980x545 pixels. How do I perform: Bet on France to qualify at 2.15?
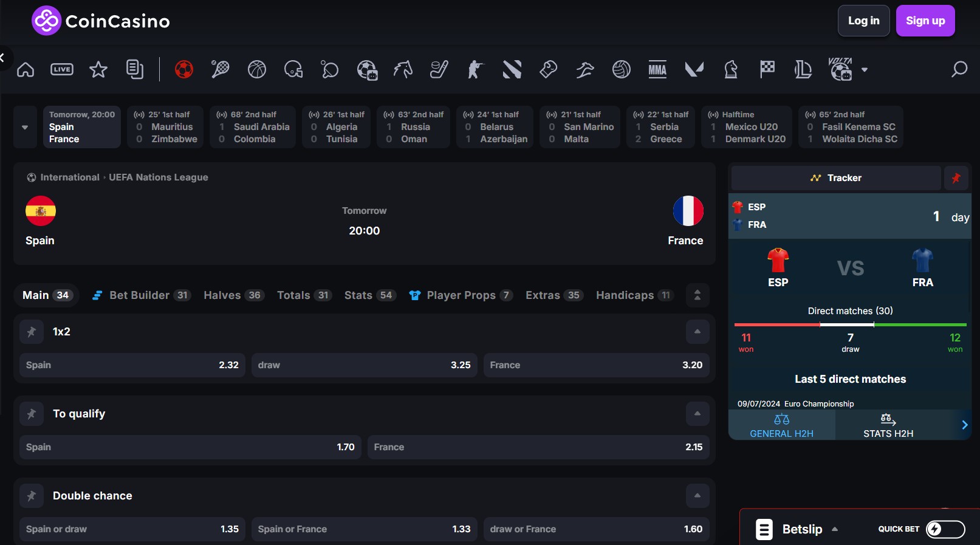point(538,447)
